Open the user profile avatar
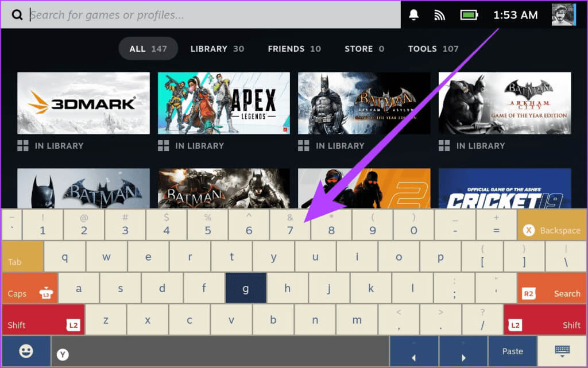The width and height of the screenshot is (588, 368). (x=563, y=14)
